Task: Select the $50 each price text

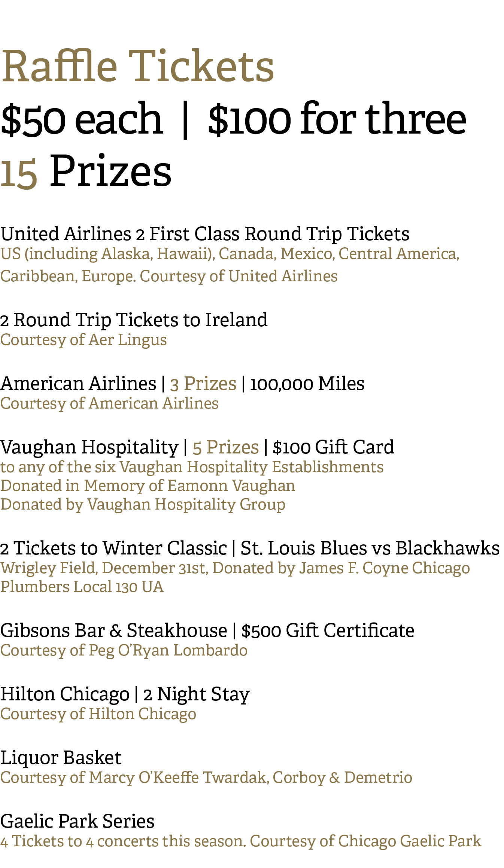Action: click(82, 120)
